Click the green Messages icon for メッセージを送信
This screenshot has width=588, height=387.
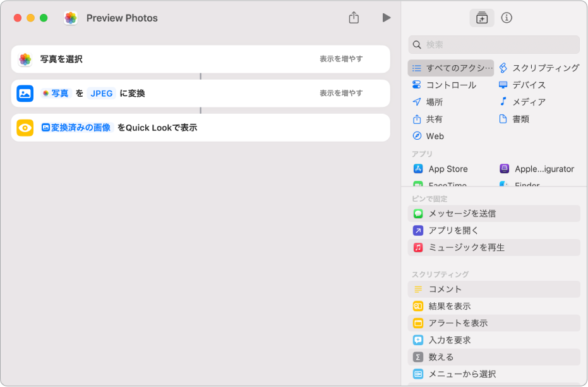pyautogui.click(x=418, y=214)
